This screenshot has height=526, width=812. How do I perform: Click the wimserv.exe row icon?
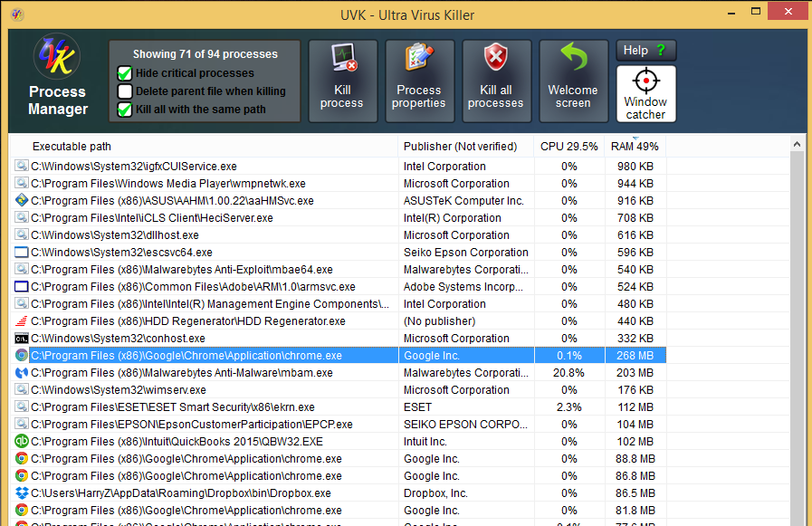(21, 390)
